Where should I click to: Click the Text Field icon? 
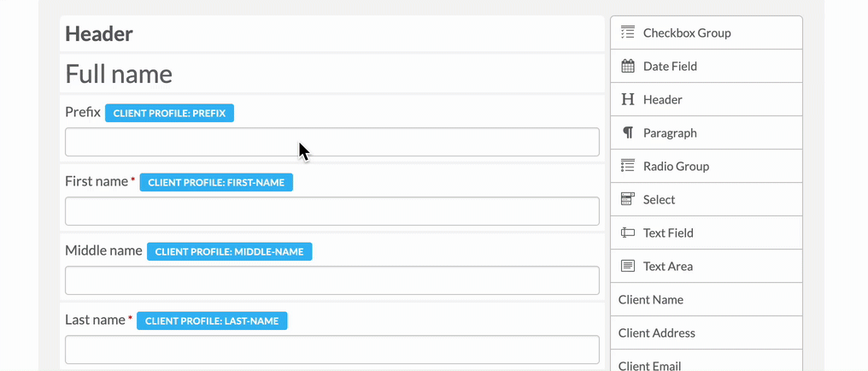pyautogui.click(x=627, y=233)
